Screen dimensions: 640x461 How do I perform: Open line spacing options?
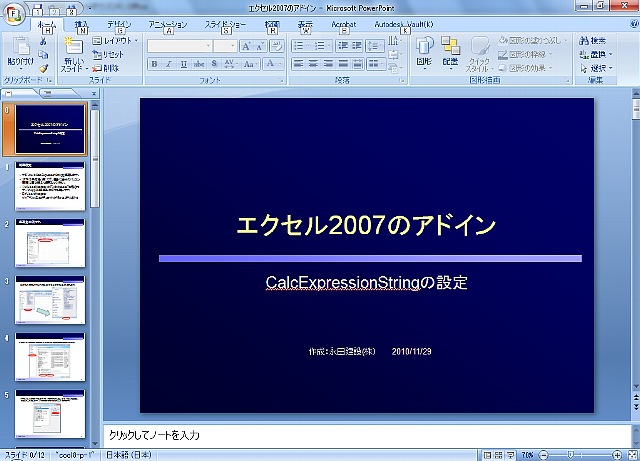(x=375, y=46)
